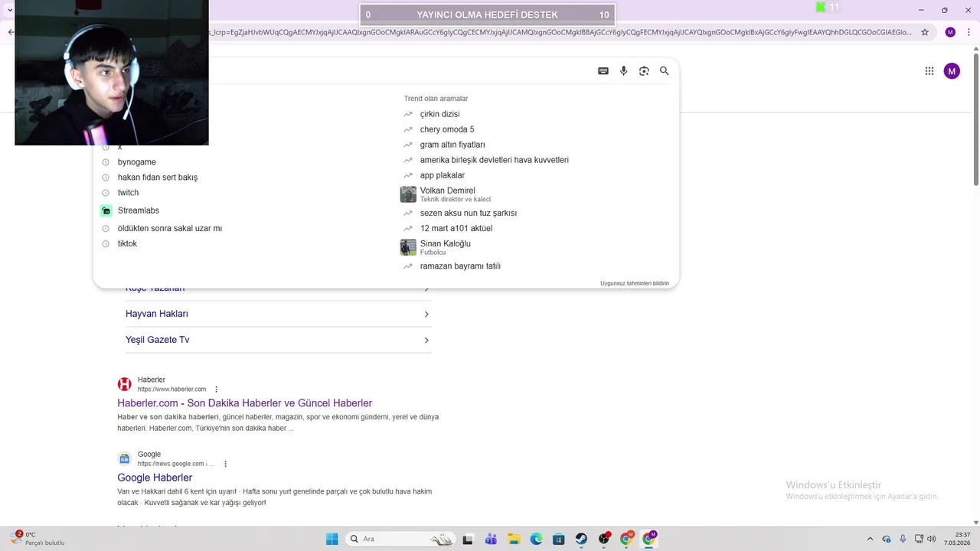Expand the Hayvan Hakları row
The height and width of the screenshot is (551, 980).
[x=278, y=314]
